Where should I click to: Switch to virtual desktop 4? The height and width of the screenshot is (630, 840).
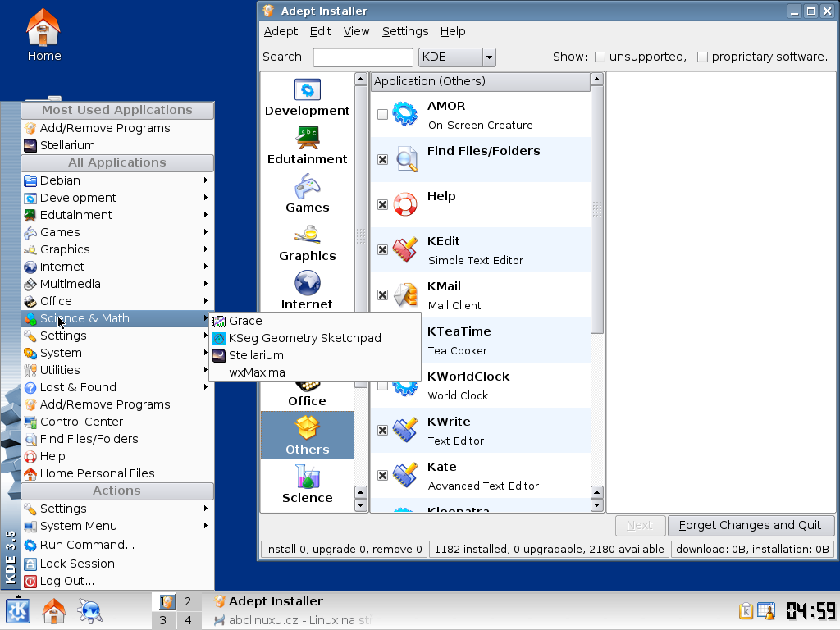188,620
